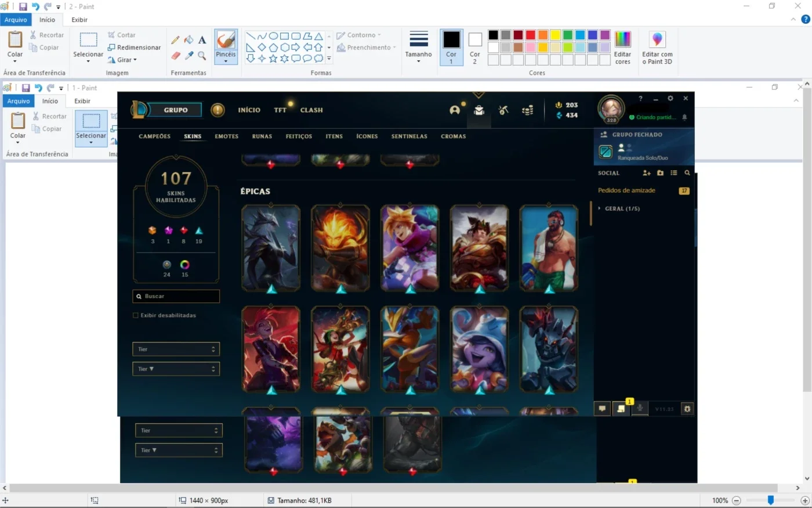Screen dimensions: 812x508
Task: Open the League chat bubble icon
Action: pos(602,409)
